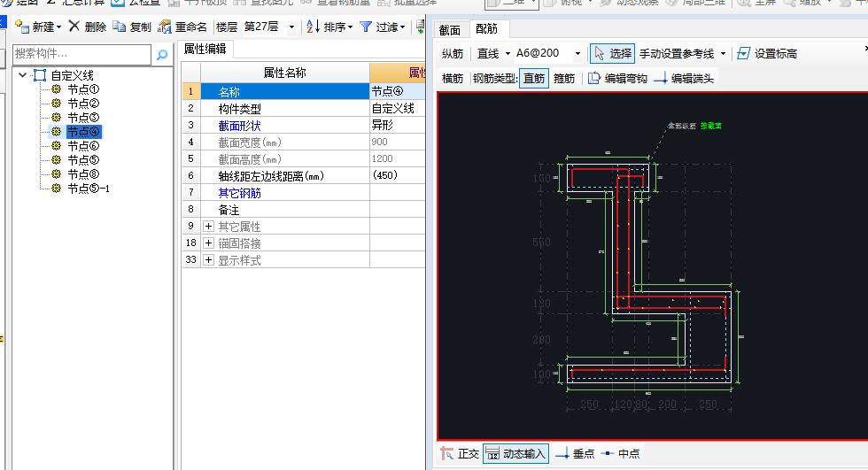Screen dimensions: 868x470
Task: Click the gear icon beside 节点①
Action: tap(56, 89)
